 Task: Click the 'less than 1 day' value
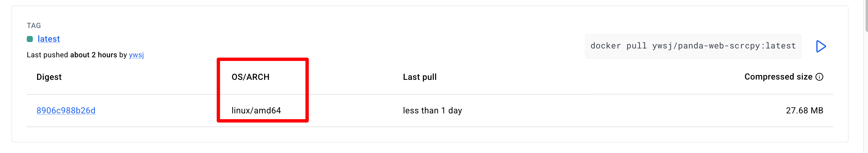tap(432, 110)
